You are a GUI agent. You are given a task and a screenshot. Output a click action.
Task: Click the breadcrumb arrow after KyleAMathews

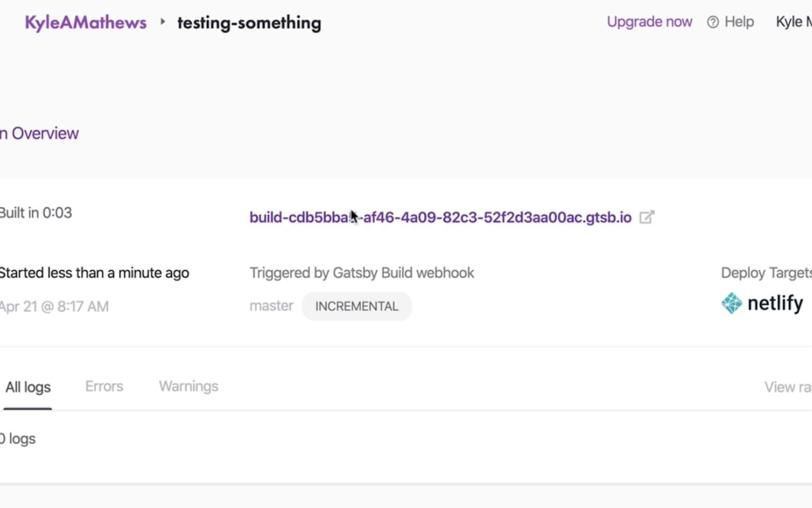click(163, 22)
